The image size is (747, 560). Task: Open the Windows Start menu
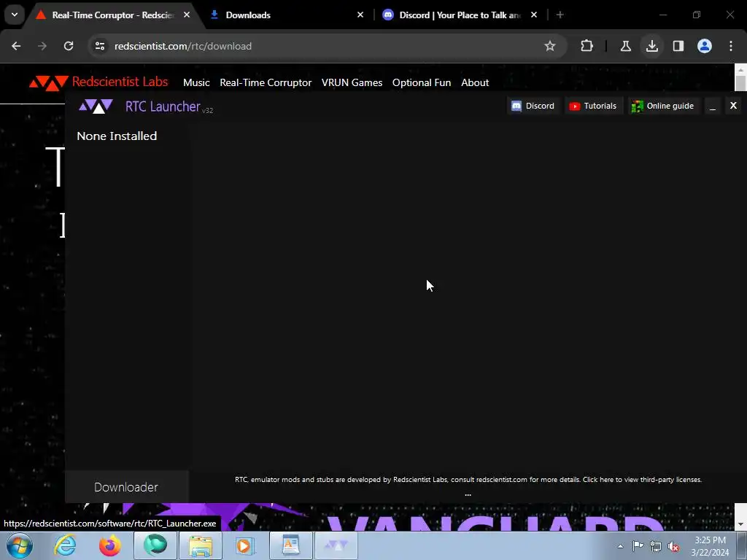tap(19, 545)
